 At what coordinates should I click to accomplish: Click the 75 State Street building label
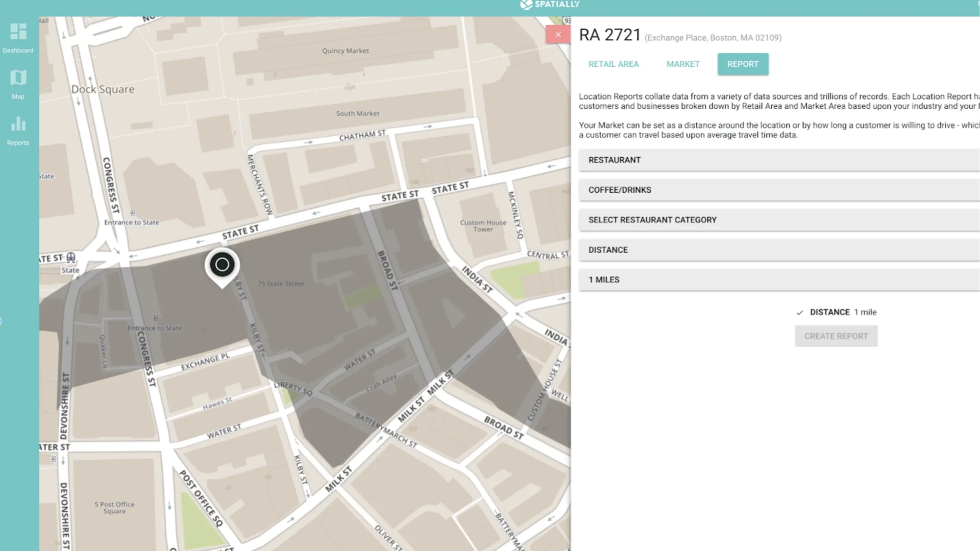[281, 284]
